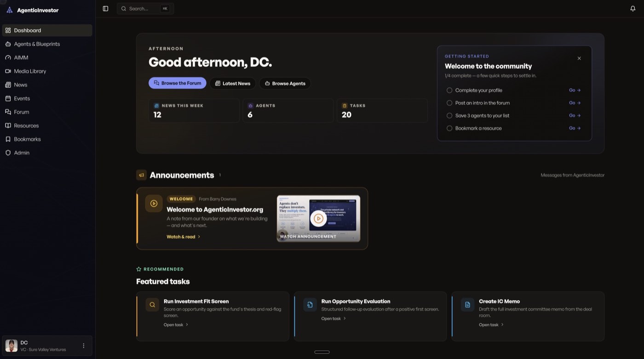
Task: Click the News This Week stat icon
Action: (x=156, y=106)
